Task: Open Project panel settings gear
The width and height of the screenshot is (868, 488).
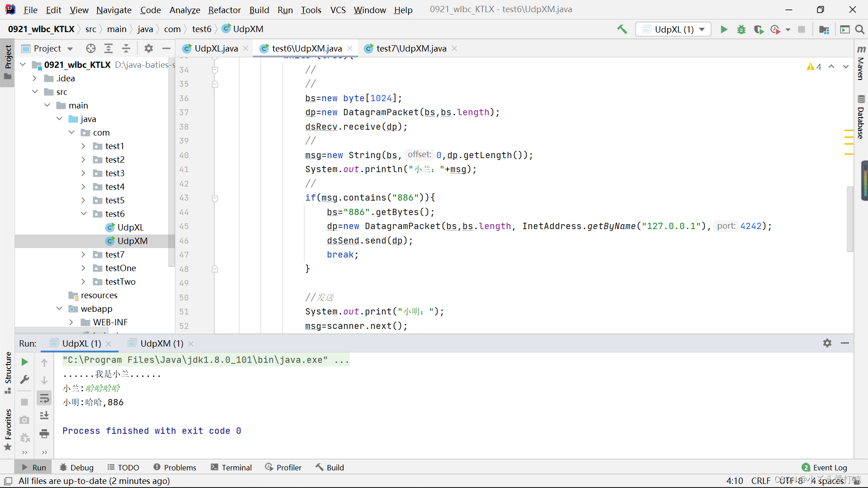Action: 149,48
